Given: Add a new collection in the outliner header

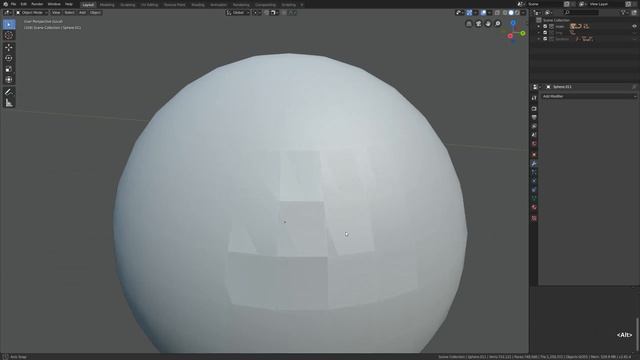Looking at the screenshot, I should point(634,13).
